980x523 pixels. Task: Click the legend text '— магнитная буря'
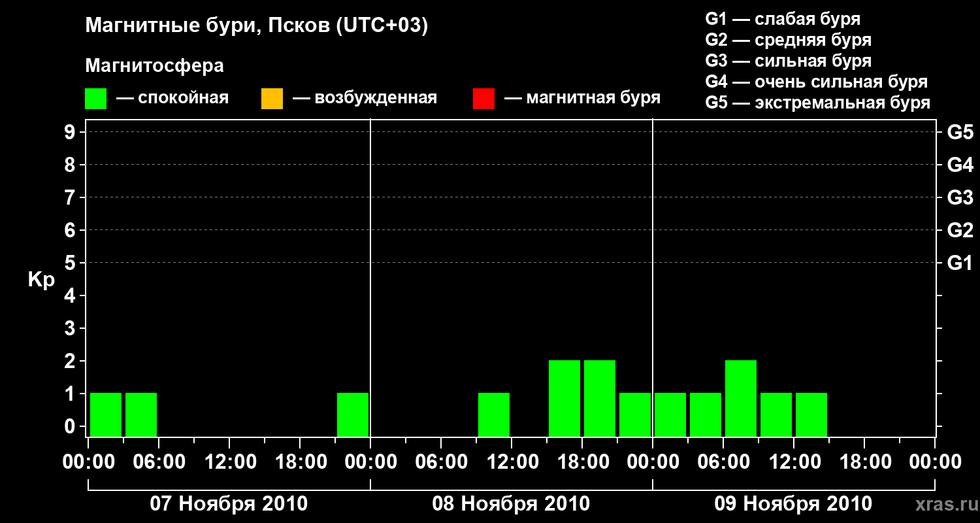point(582,98)
